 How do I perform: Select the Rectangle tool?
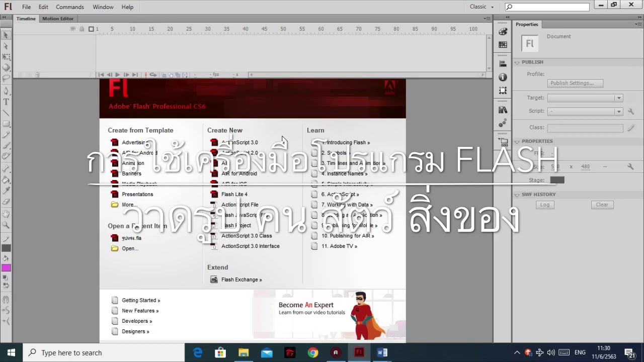(x=6, y=124)
